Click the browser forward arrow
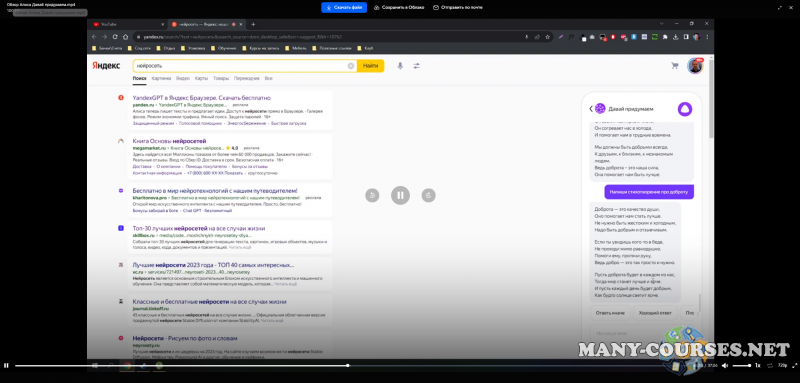 tap(105, 37)
